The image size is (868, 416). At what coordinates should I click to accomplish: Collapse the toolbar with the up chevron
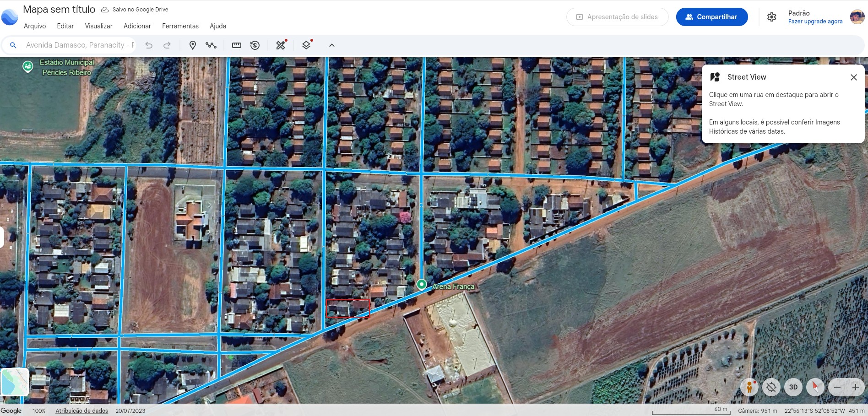coord(332,45)
